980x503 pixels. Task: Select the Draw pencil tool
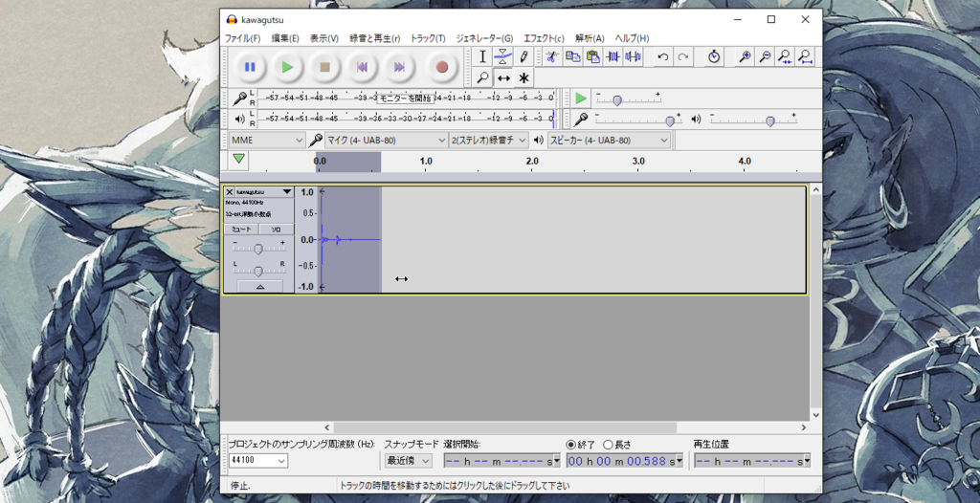click(523, 56)
